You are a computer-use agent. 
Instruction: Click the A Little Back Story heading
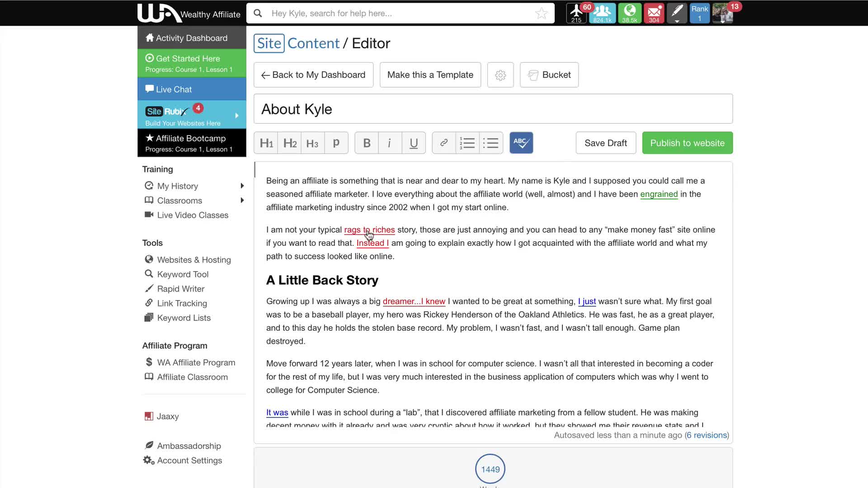point(322,280)
